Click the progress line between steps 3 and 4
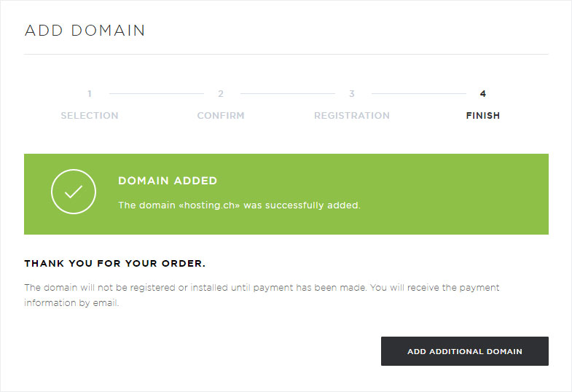This screenshot has height=392, width=572. [419, 94]
